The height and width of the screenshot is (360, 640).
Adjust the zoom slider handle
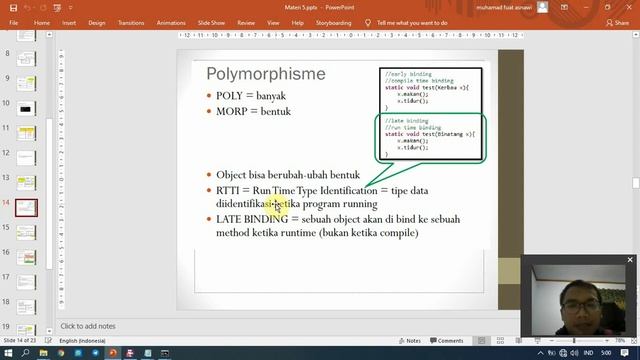pyautogui.click(x=574, y=340)
